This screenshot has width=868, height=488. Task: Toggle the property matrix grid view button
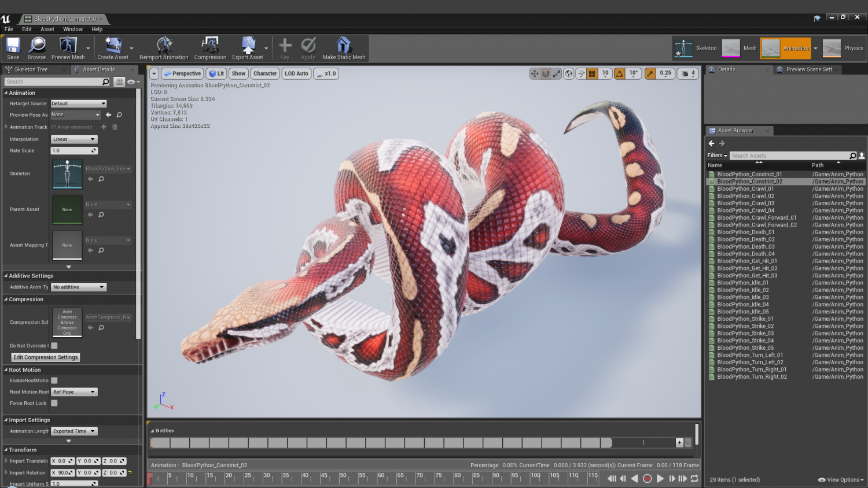pyautogui.click(x=119, y=82)
